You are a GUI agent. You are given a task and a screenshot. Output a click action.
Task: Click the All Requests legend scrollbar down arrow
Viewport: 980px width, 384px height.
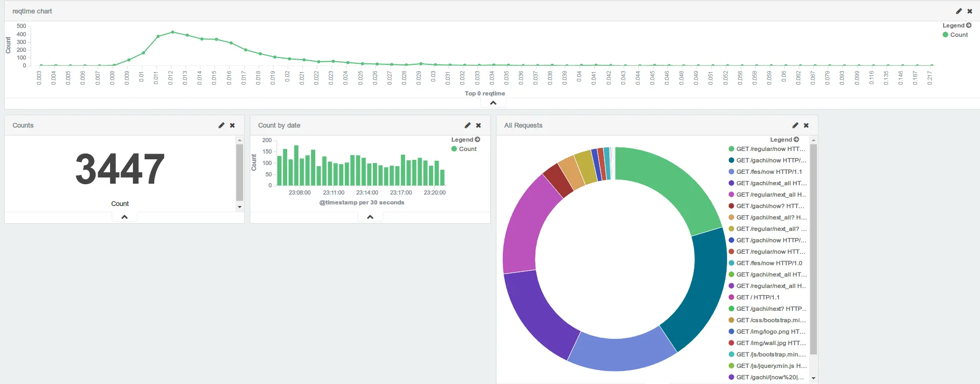pyautogui.click(x=813, y=378)
